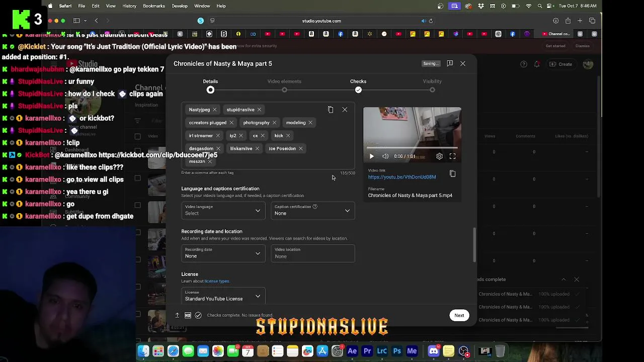Click the checks complete checkmark icon
The image size is (644, 362).
[x=198, y=315]
